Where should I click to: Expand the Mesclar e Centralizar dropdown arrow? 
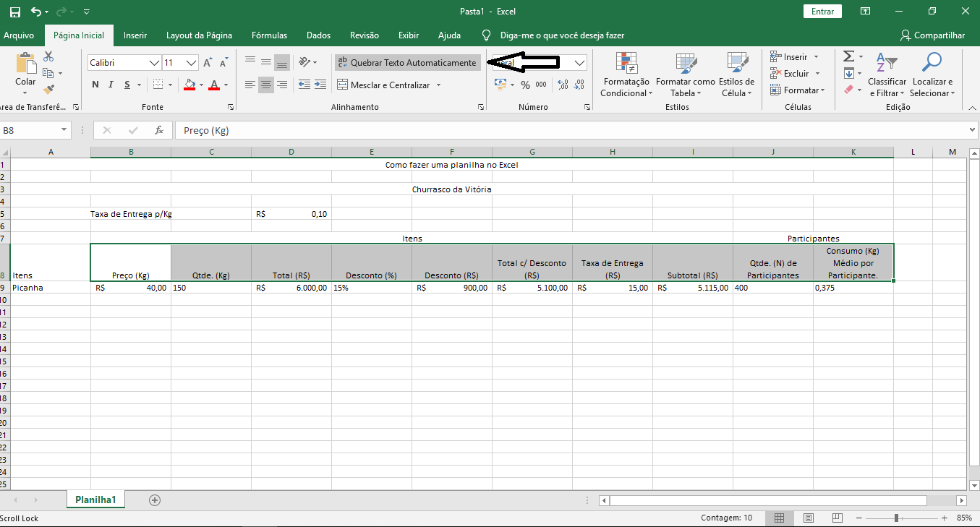pyautogui.click(x=438, y=85)
